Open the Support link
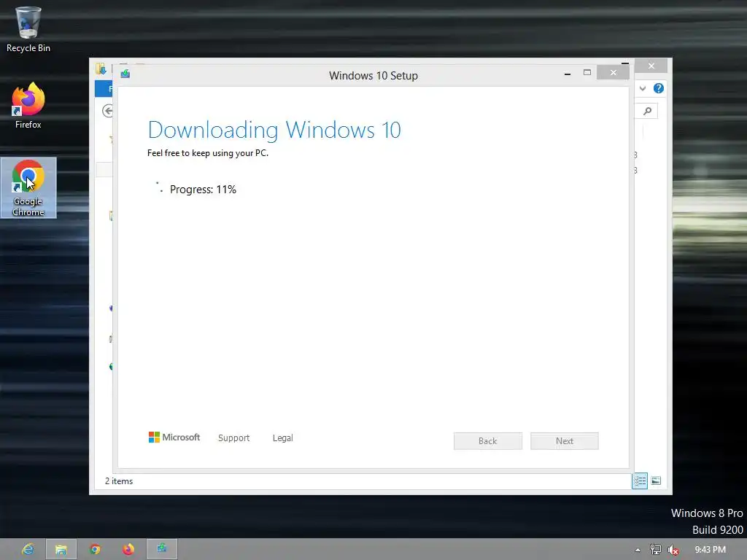This screenshot has height=560, width=747. (234, 438)
